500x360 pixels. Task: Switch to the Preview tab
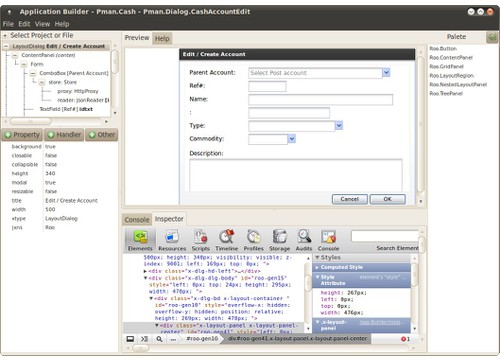(137, 38)
